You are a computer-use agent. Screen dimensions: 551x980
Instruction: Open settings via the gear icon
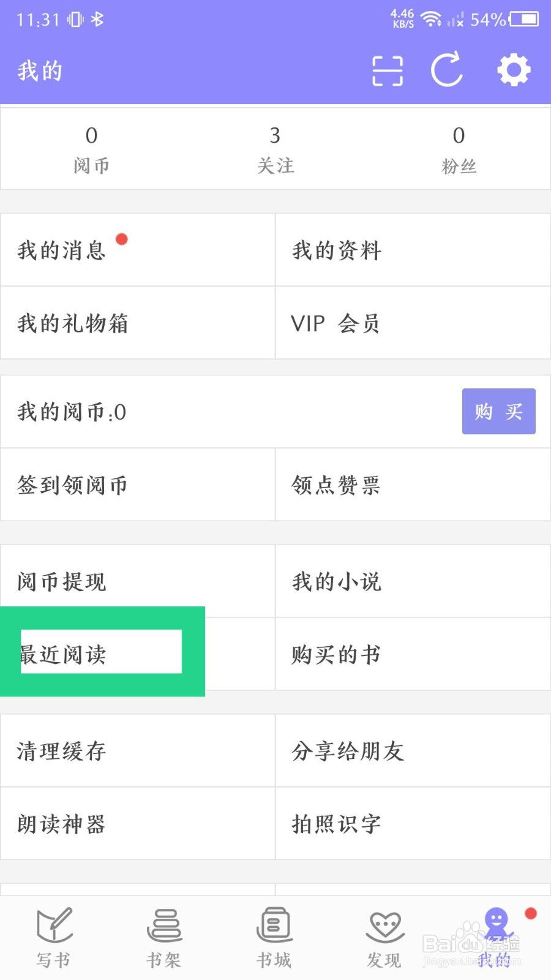pyautogui.click(x=514, y=70)
